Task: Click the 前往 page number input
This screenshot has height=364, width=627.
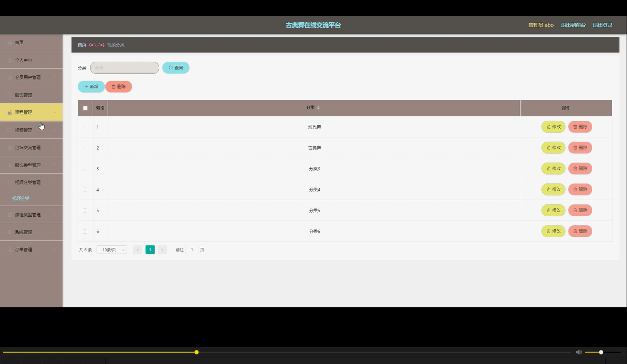Action: pos(192,250)
